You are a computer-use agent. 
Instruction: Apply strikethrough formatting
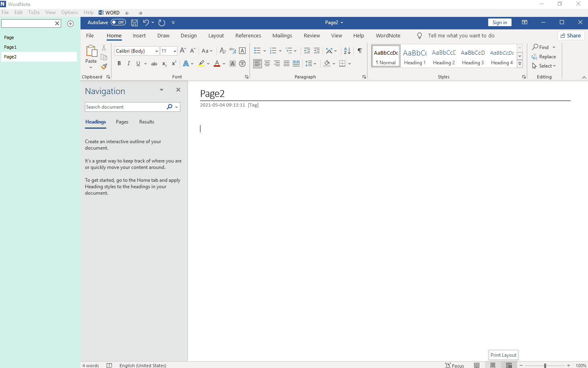pos(154,63)
